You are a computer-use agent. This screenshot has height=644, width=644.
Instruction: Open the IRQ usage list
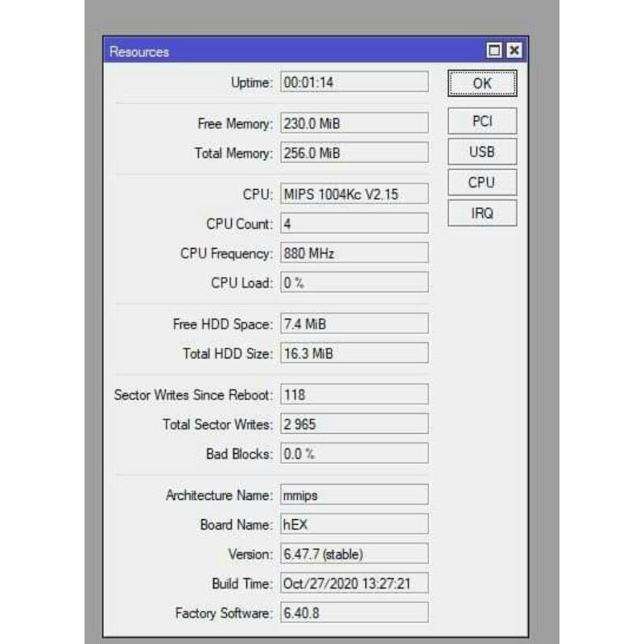point(481,213)
